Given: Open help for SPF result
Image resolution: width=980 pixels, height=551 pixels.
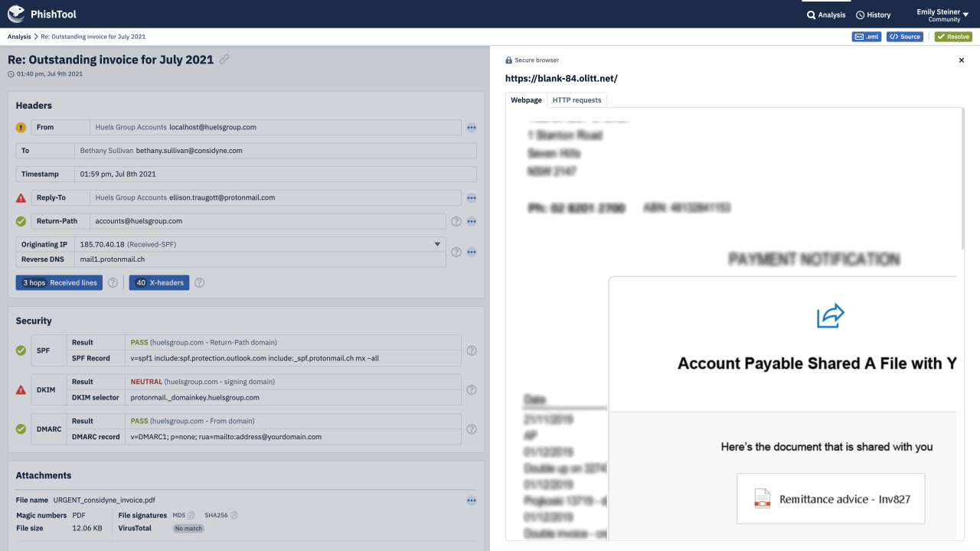Looking at the screenshot, I should 472,350.
